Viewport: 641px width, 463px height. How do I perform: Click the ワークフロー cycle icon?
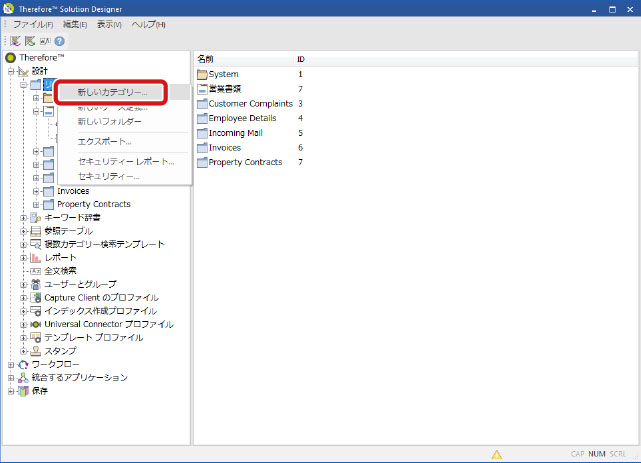pos(24,365)
